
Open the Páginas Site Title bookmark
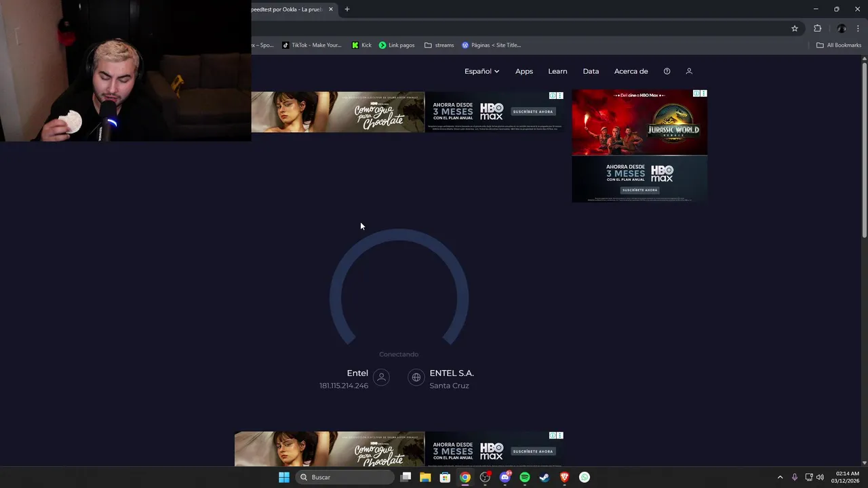tap(491, 45)
